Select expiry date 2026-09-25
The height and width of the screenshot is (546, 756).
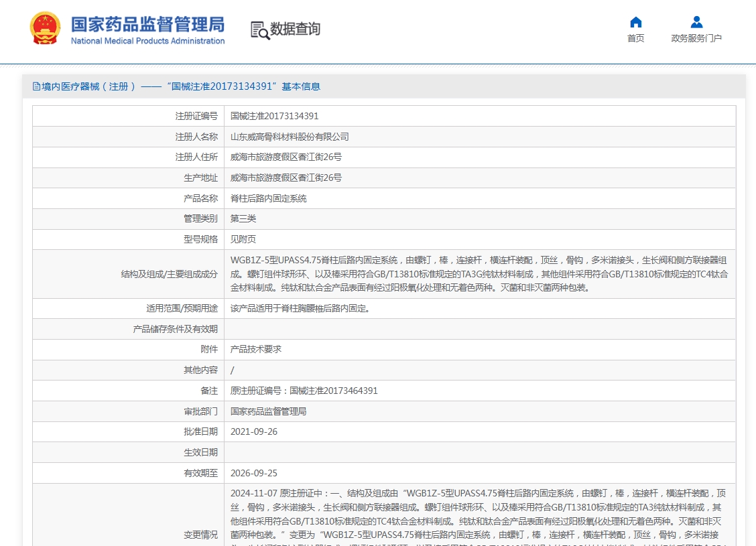[x=254, y=473]
